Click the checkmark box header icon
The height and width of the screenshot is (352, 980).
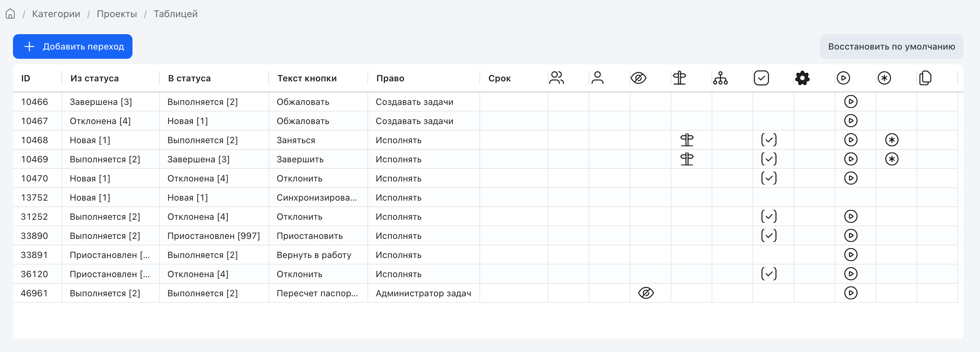761,78
